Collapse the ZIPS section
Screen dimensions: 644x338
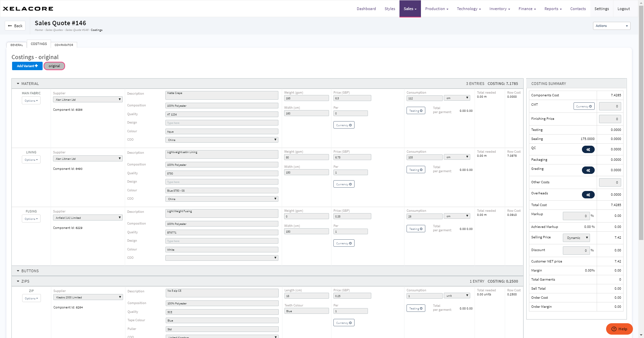point(18,281)
